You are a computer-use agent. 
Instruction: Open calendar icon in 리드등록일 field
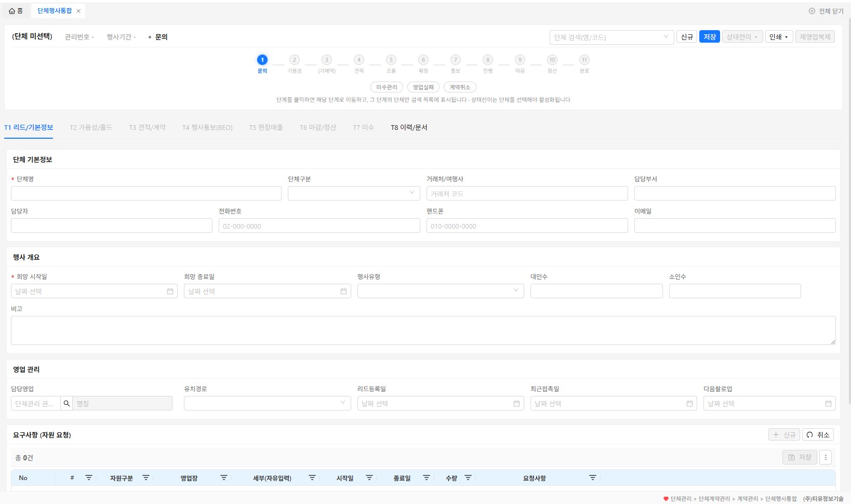516,404
